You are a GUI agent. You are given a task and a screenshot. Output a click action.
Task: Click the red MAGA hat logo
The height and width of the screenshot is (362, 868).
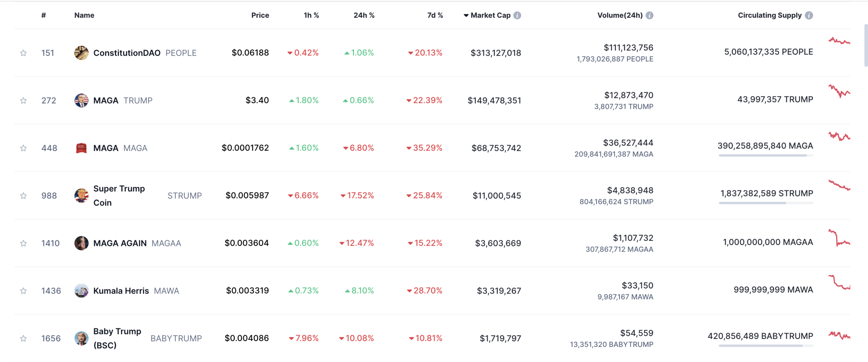pos(81,148)
